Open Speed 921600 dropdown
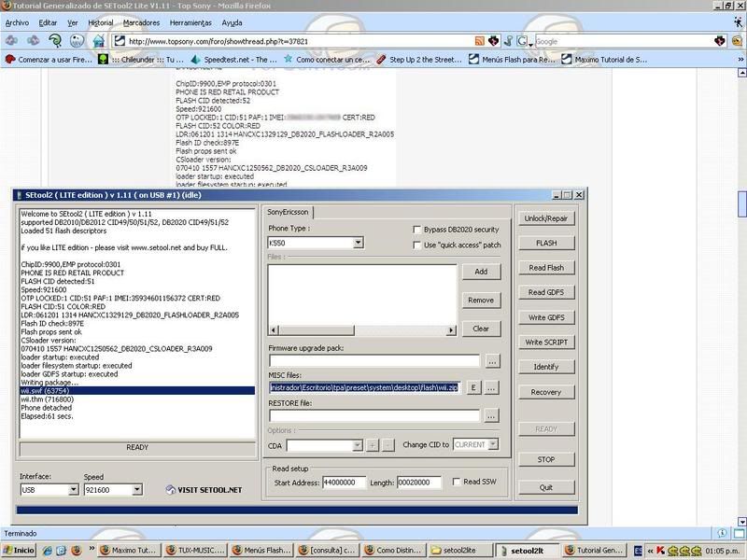The width and height of the screenshot is (747, 560). click(x=136, y=489)
